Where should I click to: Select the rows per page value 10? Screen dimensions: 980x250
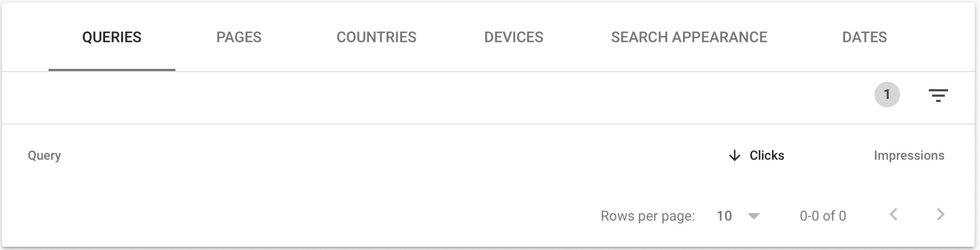click(724, 216)
